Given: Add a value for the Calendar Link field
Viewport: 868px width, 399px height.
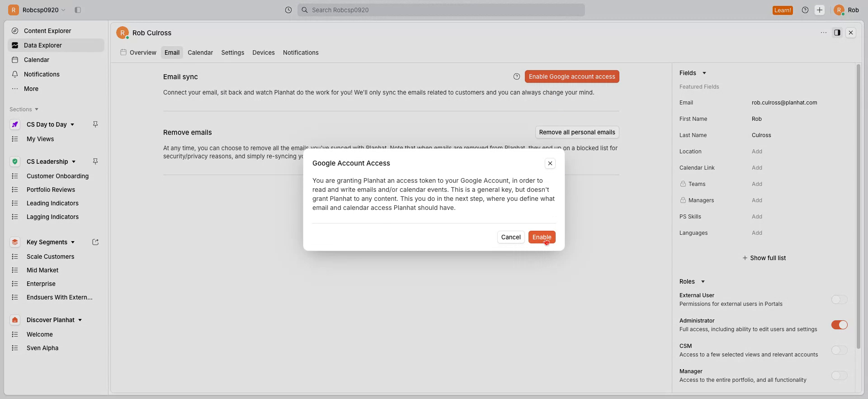Looking at the screenshot, I should point(757,168).
